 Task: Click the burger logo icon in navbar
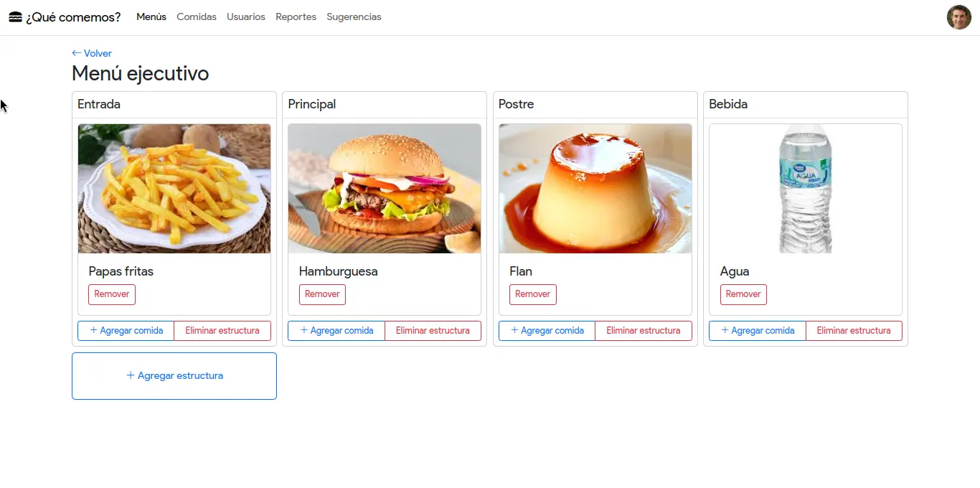(15, 17)
